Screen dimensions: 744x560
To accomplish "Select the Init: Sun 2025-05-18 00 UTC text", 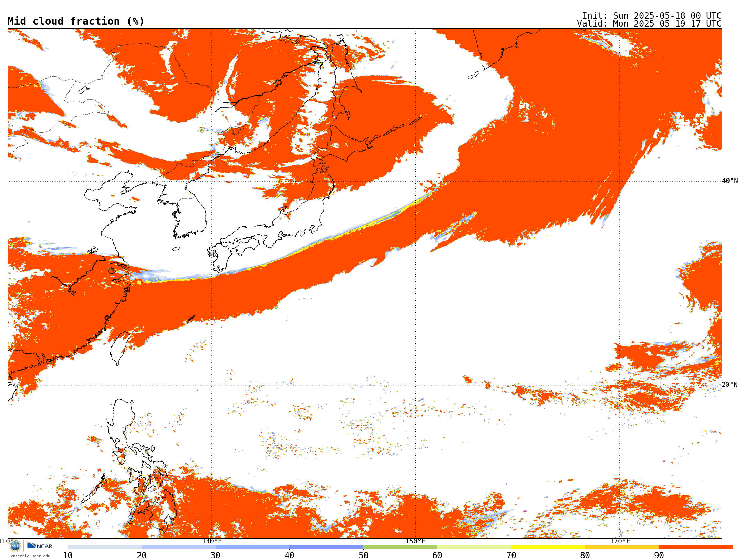I will pyautogui.click(x=652, y=16).
